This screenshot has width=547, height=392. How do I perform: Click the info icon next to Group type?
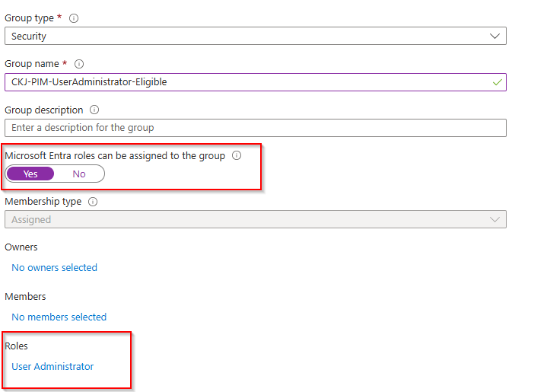click(74, 18)
